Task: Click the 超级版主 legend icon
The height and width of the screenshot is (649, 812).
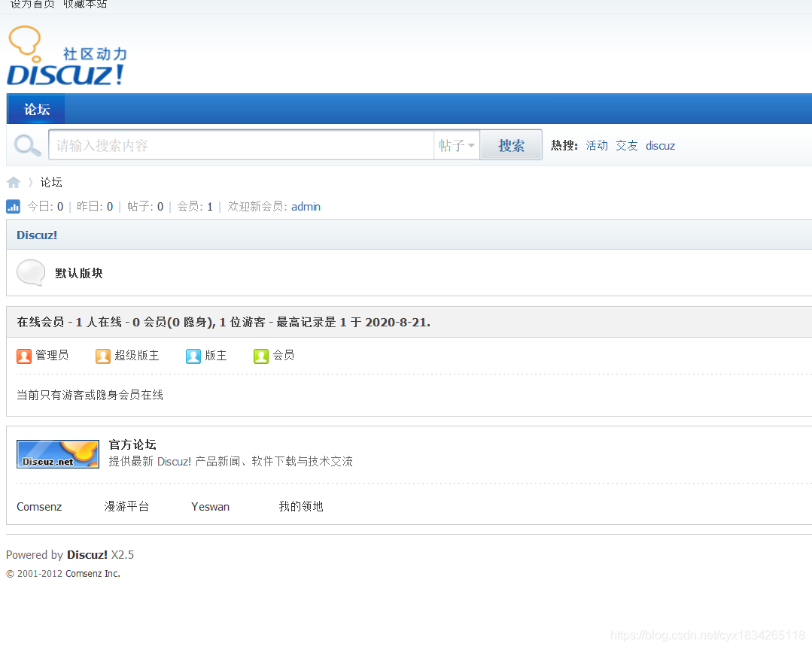Action: pos(103,356)
